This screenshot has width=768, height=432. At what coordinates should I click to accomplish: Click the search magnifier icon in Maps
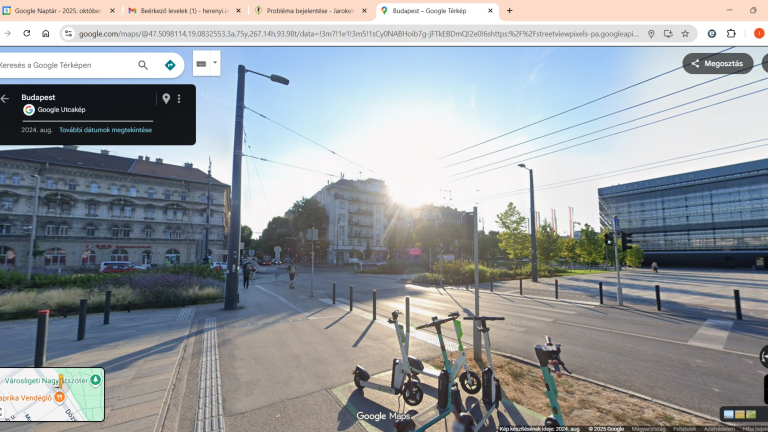(x=143, y=65)
